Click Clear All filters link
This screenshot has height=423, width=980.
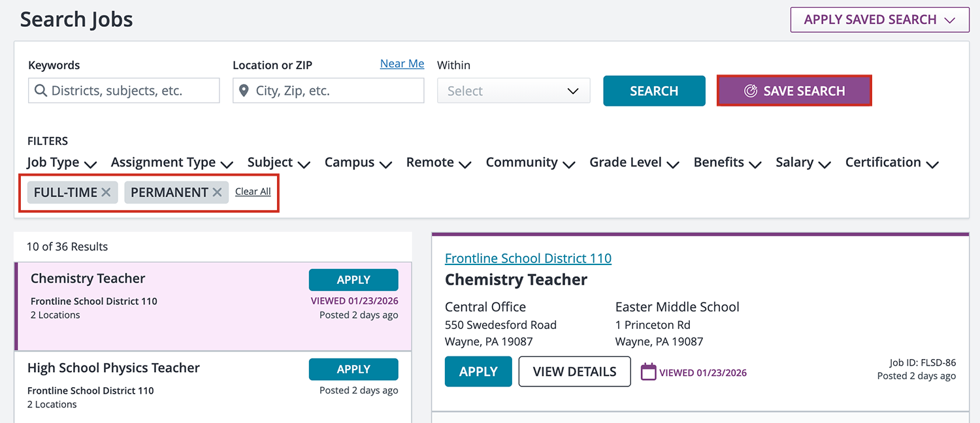pyautogui.click(x=253, y=192)
